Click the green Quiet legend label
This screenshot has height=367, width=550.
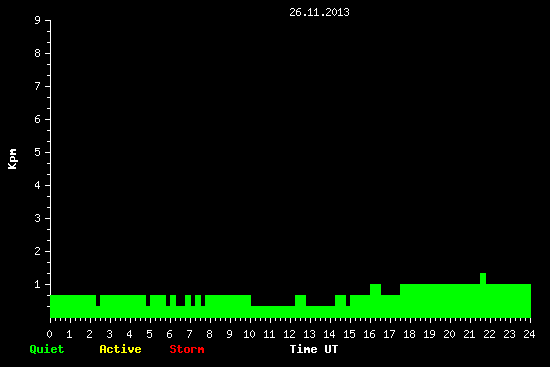[47, 349]
